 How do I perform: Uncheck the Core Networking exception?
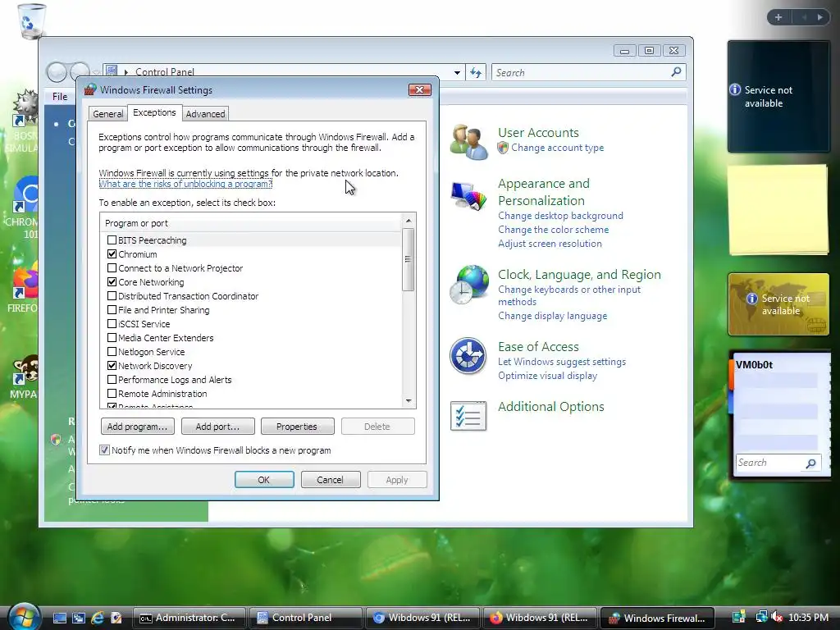click(x=112, y=282)
